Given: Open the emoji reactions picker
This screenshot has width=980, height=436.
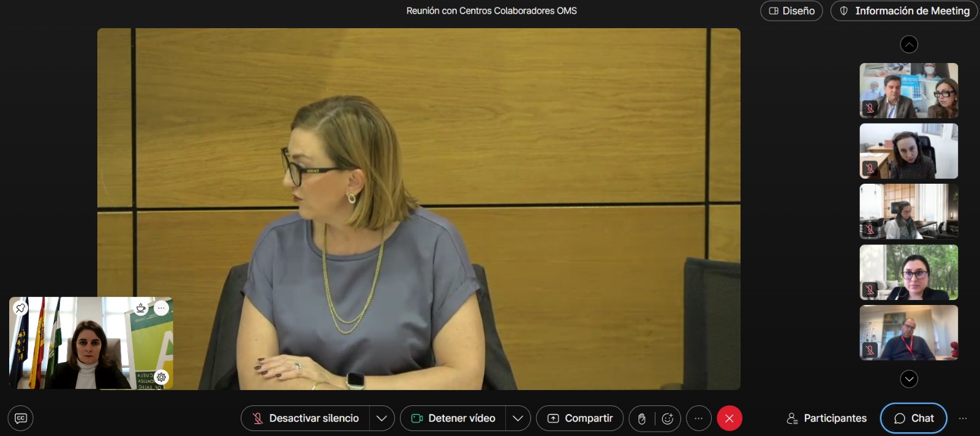Looking at the screenshot, I should pyautogui.click(x=668, y=419).
